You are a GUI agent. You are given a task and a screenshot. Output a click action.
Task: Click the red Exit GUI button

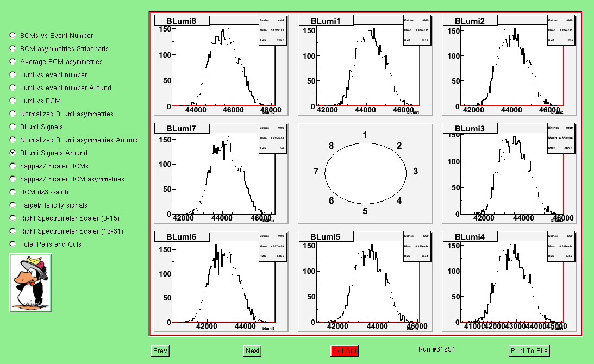[345, 351]
